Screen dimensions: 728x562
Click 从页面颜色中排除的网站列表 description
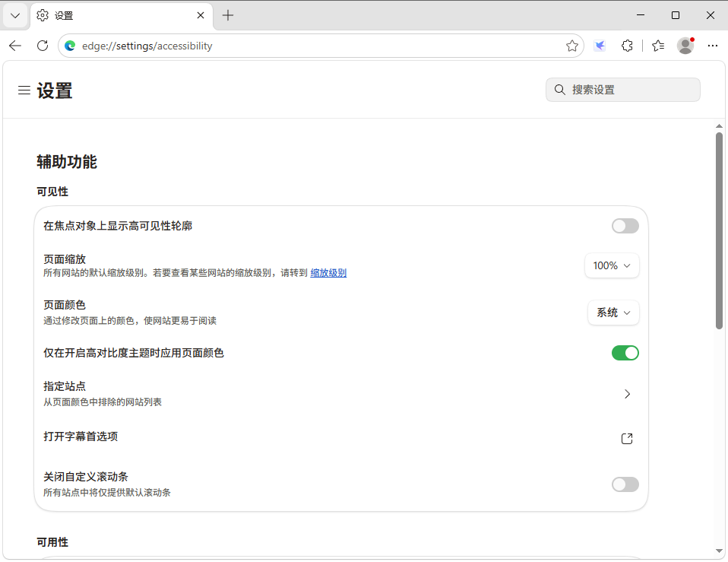[x=103, y=402]
